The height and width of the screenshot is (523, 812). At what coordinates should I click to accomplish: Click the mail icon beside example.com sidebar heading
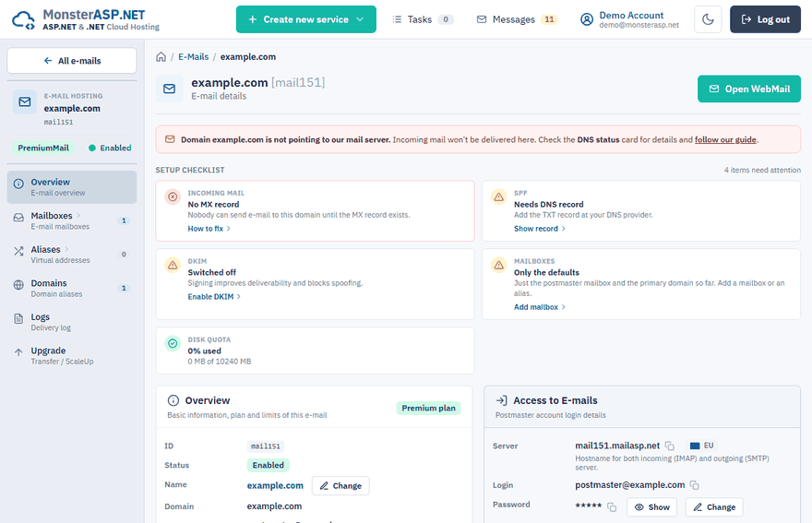coord(25,102)
